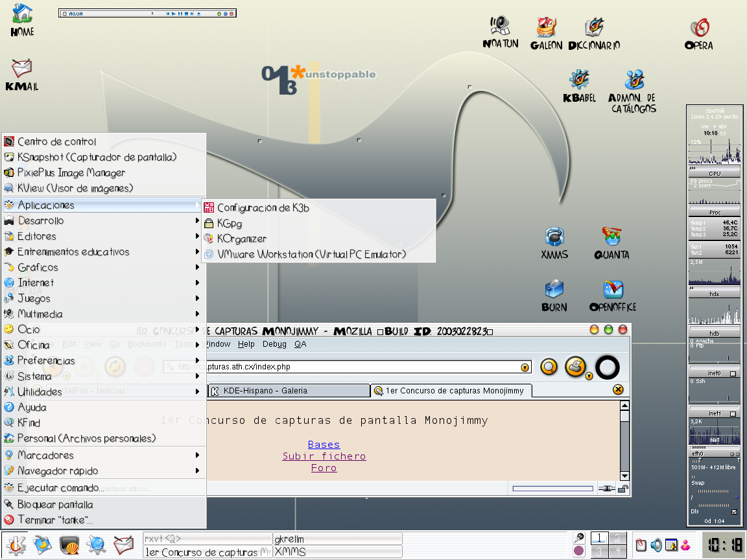Screen dimensions: 747x560
Task: Toggle Mozilla online/offline plug icon
Action: 606,489
